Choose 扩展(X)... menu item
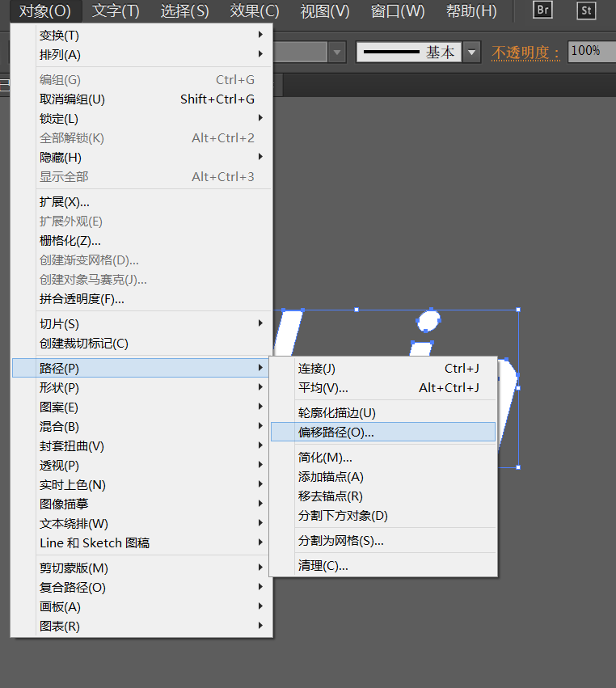The image size is (616, 688). 142,202
